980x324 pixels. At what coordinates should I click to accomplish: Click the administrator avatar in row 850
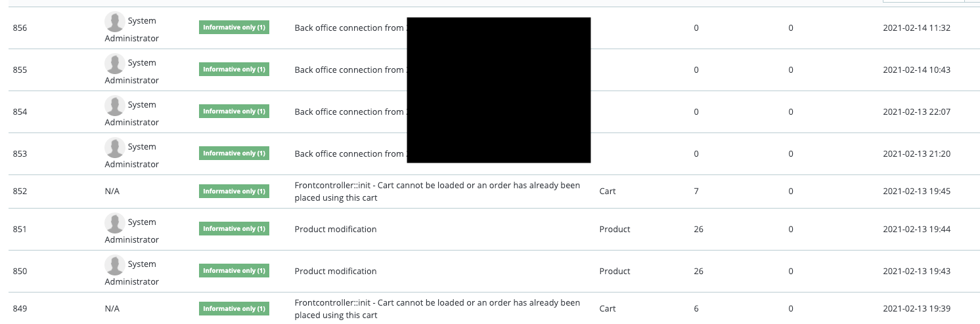(115, 265)
